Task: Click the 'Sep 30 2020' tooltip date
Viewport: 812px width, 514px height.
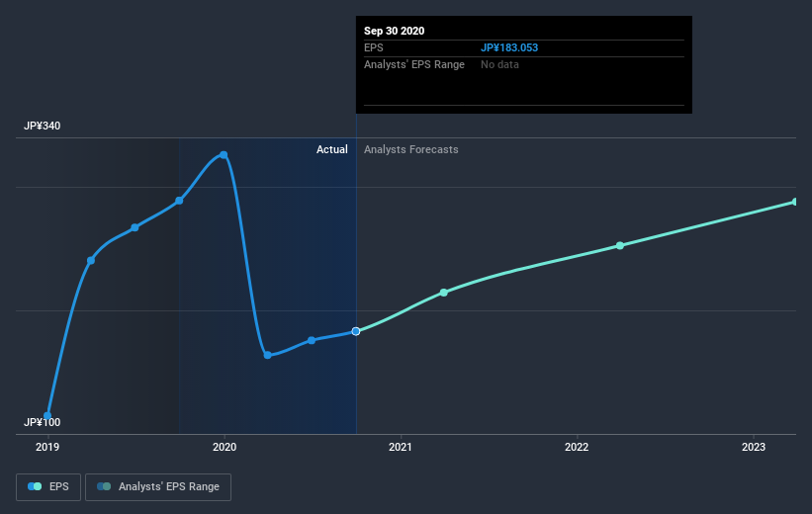Action: point(394,31)
